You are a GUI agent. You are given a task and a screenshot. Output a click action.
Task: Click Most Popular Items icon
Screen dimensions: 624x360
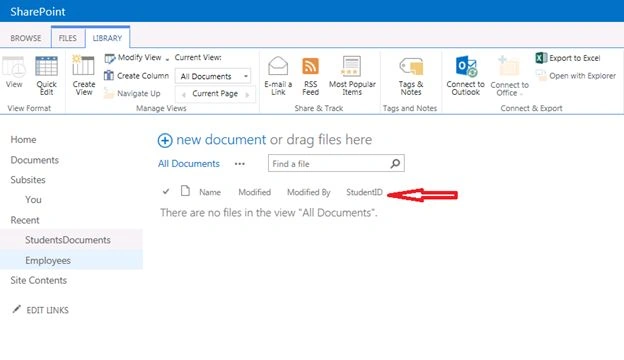point(352,66)
